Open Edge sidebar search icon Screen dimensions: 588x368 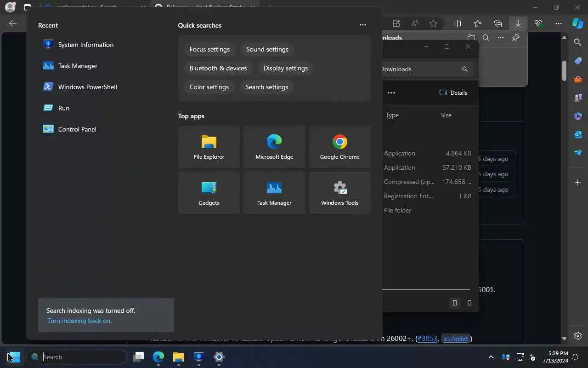tap(578, 42)
